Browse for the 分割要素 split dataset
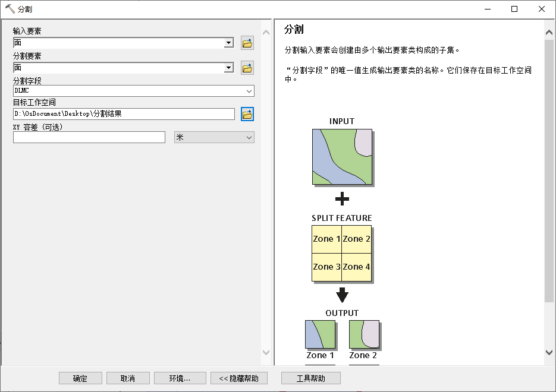556x392 pixels. (x=247, y=68)
